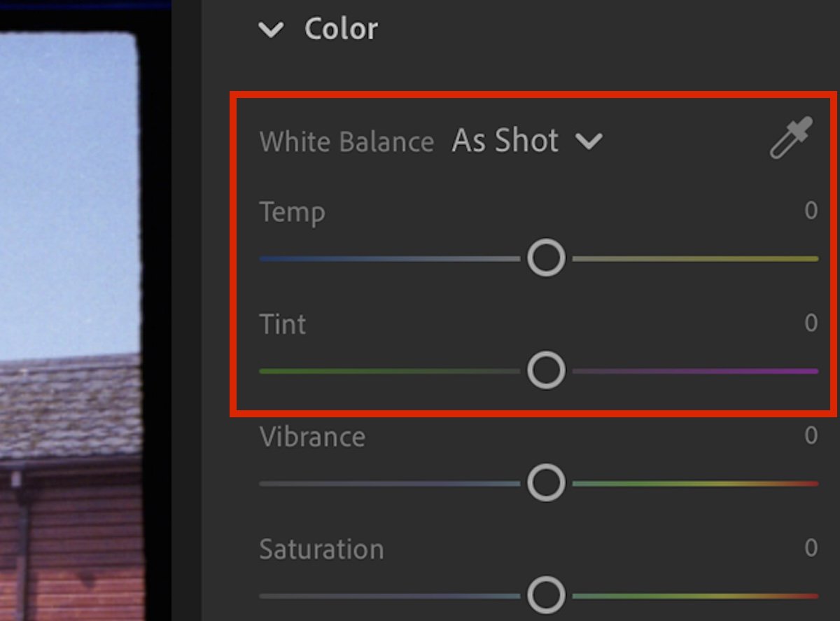Open the As Shot white balance preset
Viewport: 840px width, 621px height.
click(505, 141)
